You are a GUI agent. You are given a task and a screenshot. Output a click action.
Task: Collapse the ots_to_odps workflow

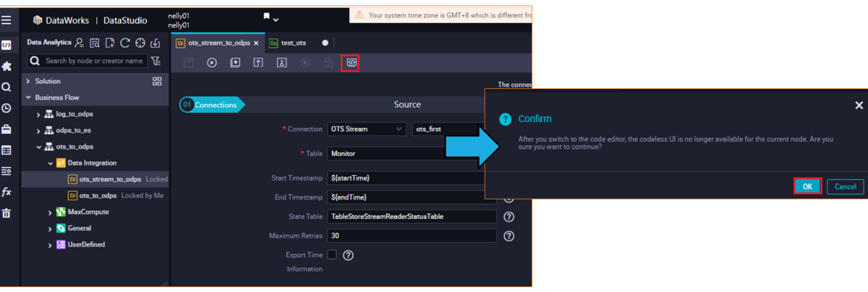39,147
